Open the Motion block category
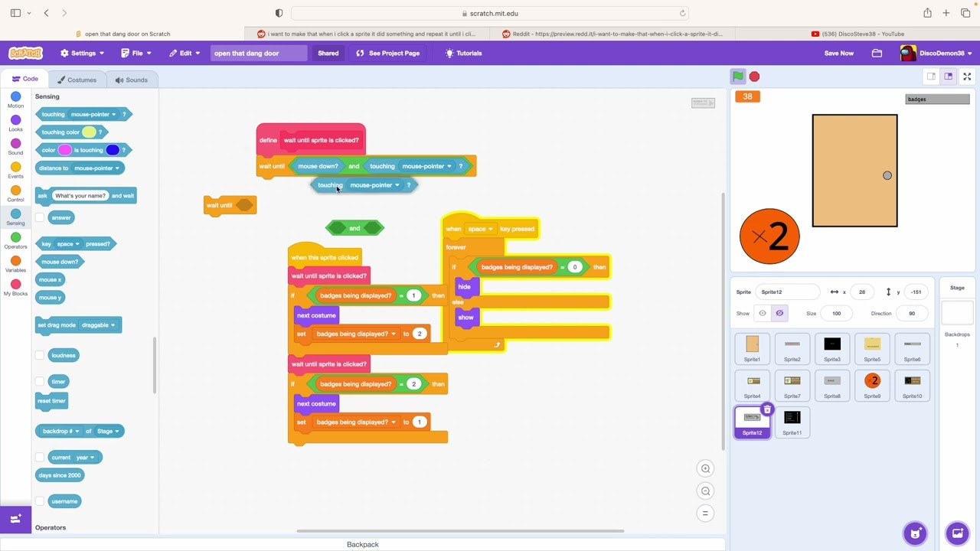 coord(15,100)
